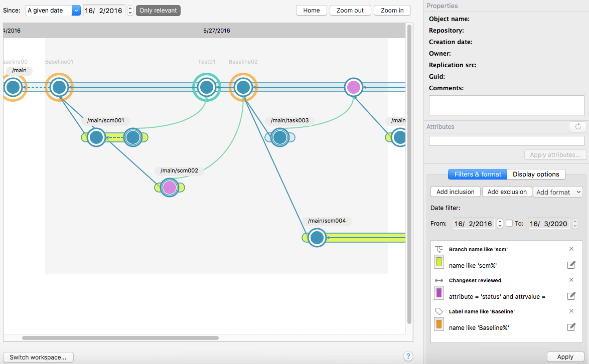Open the help question mark button
589x364 pixels.
click(x=408, y=356)
